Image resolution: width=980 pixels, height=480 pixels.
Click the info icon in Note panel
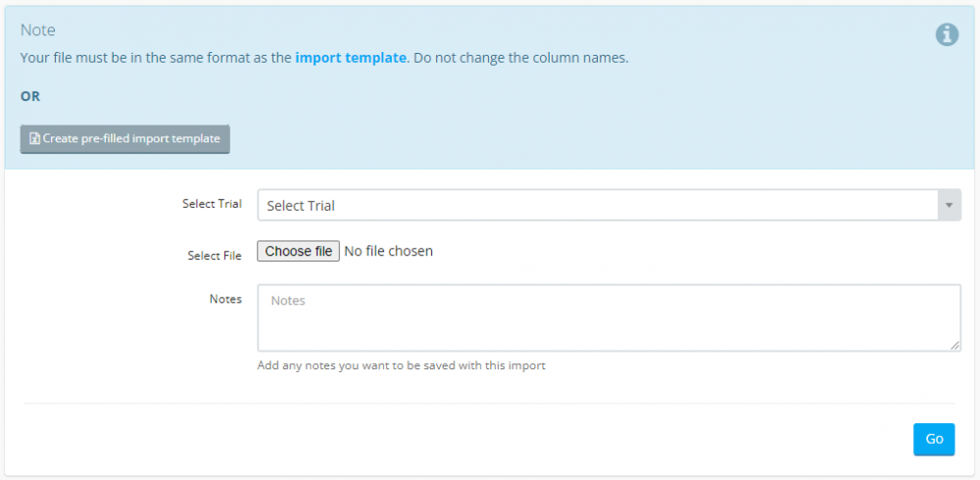947,34
